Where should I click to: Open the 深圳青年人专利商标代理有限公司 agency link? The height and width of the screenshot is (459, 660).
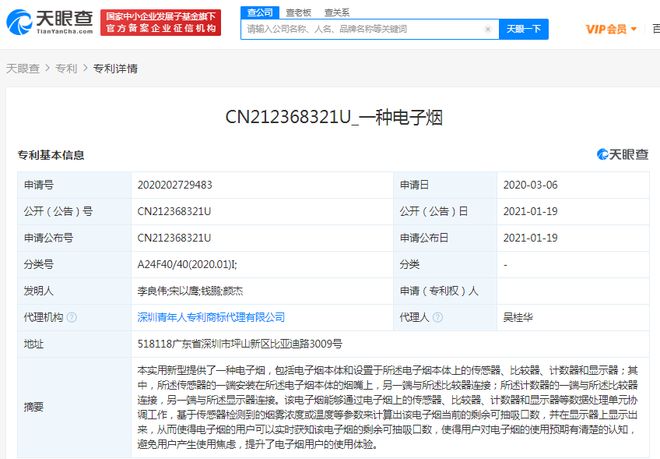click(210, 317)
